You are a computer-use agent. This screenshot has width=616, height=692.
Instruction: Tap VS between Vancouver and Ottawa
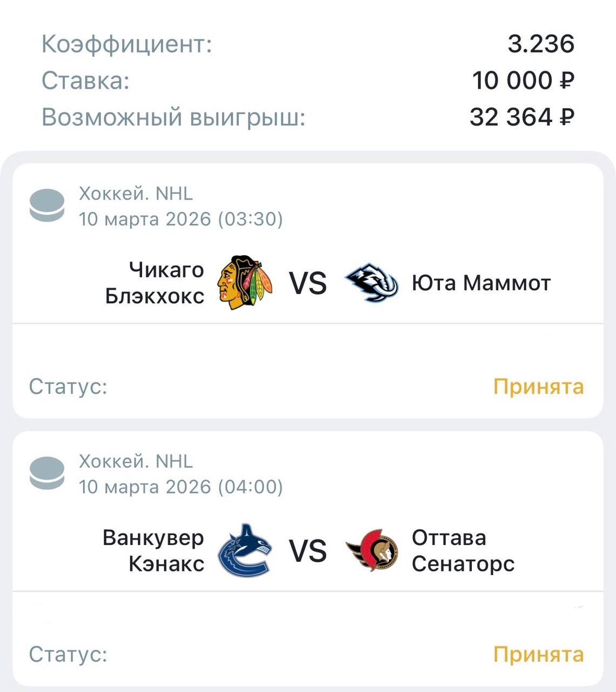tap(308, 550)
